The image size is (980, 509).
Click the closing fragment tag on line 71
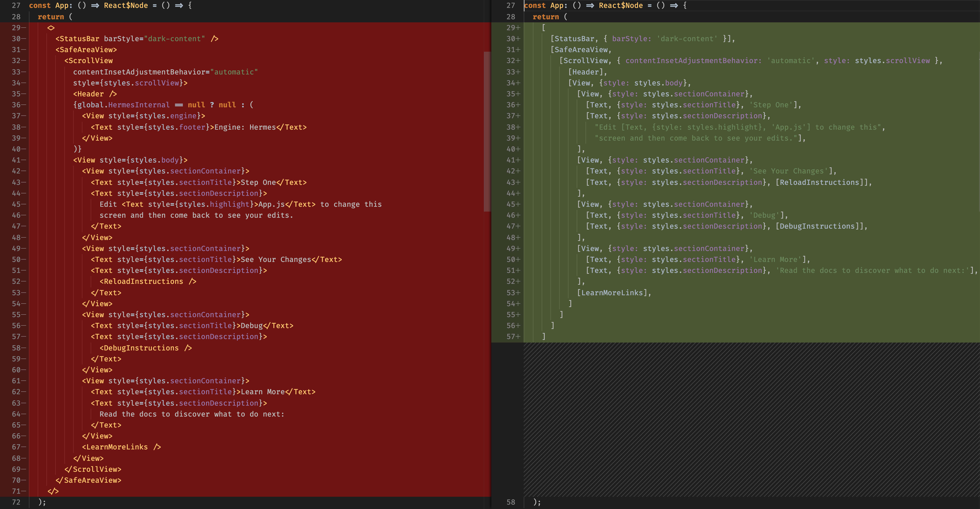point(53,491)
